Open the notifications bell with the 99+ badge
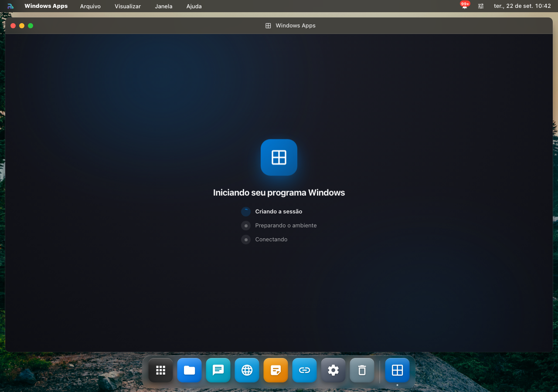This screenshot has width=558, height=392. tap(465, 6)
